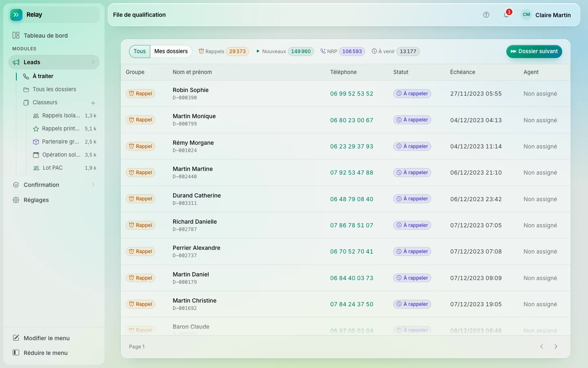Call phone number 07 92 53 47 88
The width and height of the screenshot is (588, 368).
(352, 173)
